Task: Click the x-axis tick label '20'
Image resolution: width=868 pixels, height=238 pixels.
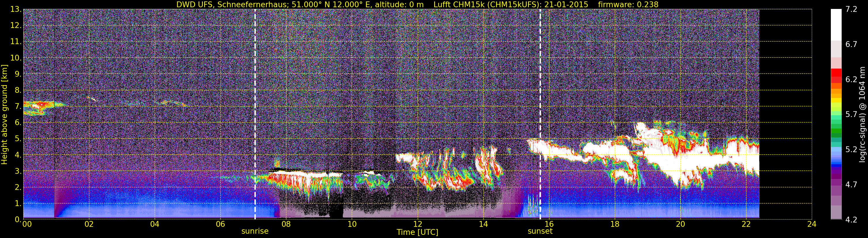Action: (680, 224)
